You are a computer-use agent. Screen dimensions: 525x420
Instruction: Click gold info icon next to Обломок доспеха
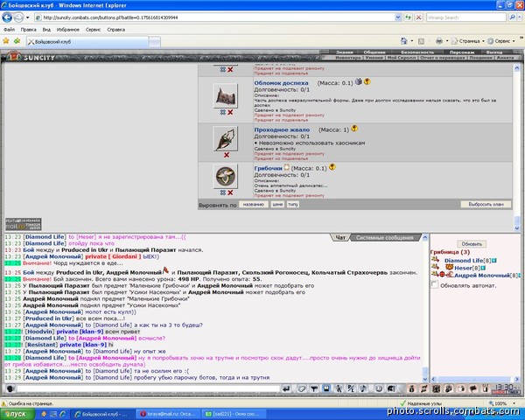367,81
